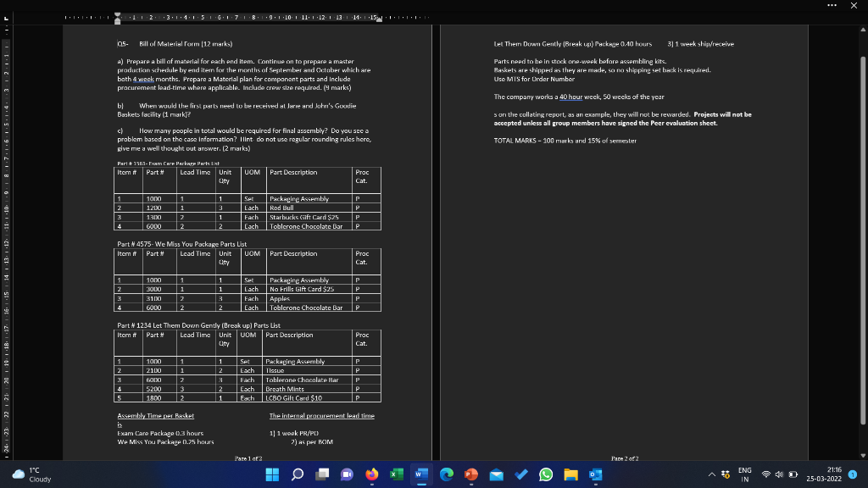
Task: Click 'Part # 1234 Let Them Down Gently' title
Action: tap(198, 325)
